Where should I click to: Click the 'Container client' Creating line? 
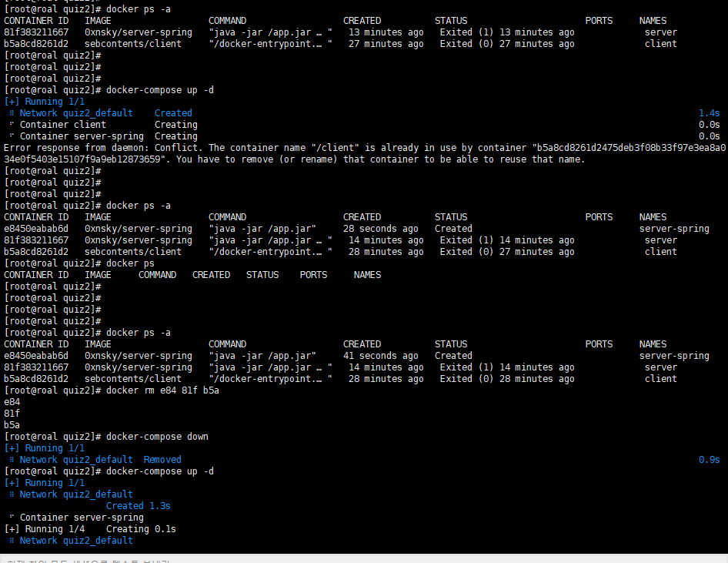[x=103, y=125]
